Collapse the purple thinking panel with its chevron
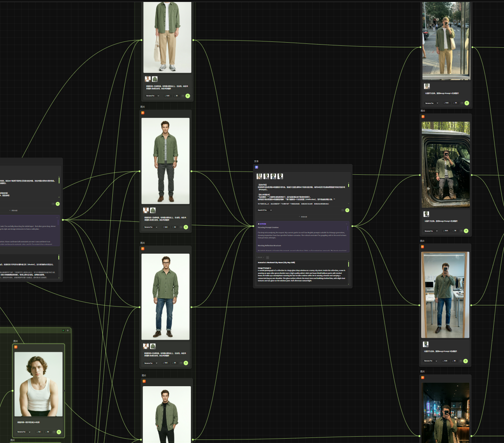The width and height of the screenshot is (504, 443). 347,224
